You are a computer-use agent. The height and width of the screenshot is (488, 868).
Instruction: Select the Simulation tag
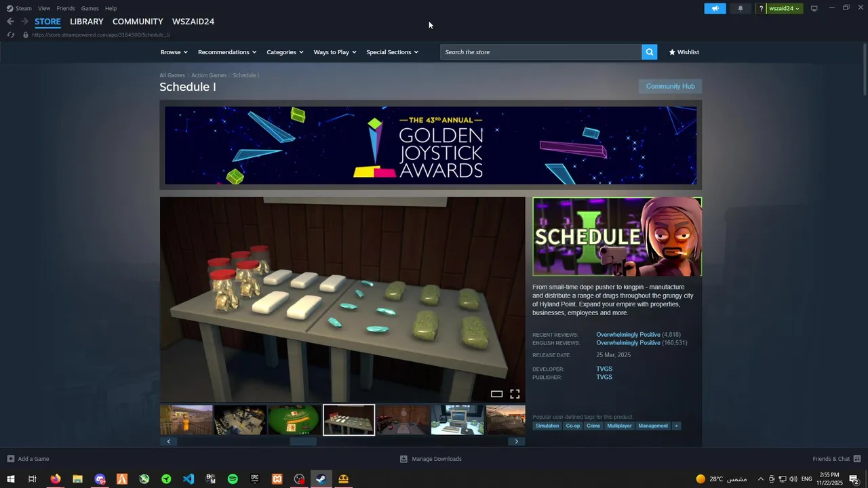click(x=547, y=426)
